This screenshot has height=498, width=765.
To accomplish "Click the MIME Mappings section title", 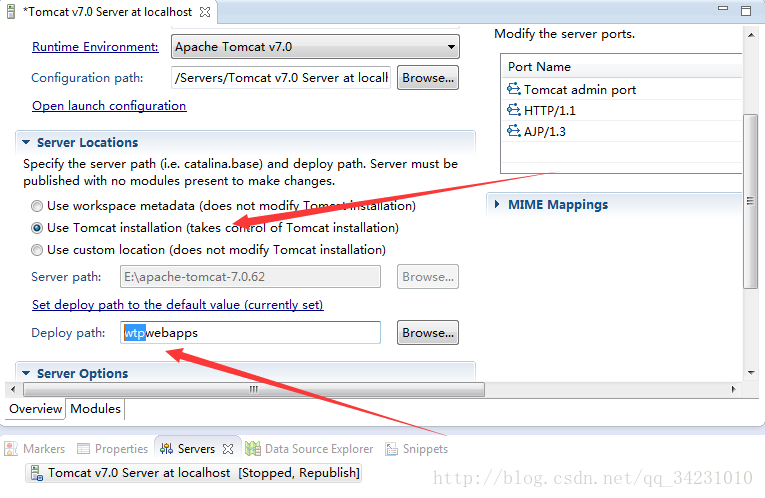I will pyautogui.click(x=558, y=204).
